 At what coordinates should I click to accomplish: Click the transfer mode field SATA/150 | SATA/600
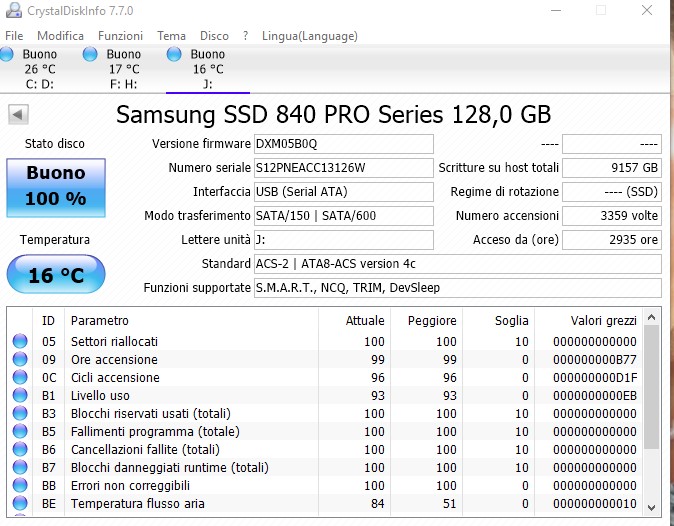[x=343, y=216]
